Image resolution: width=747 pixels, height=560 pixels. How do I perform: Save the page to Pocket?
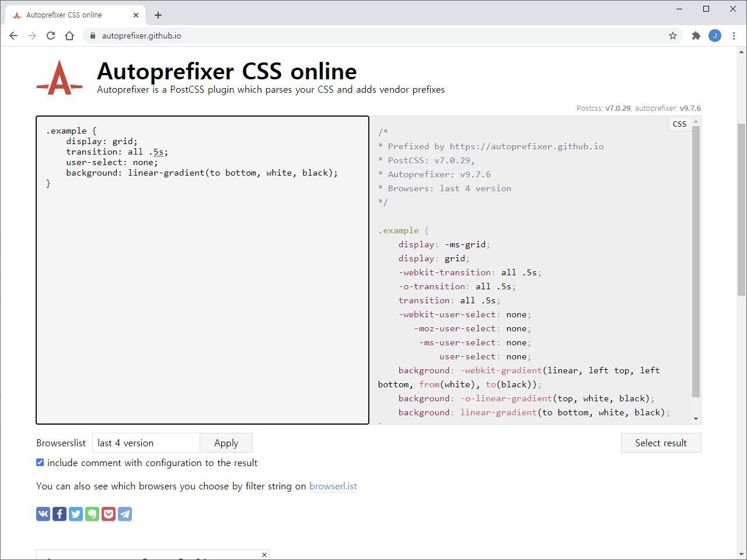coord(109,514)
